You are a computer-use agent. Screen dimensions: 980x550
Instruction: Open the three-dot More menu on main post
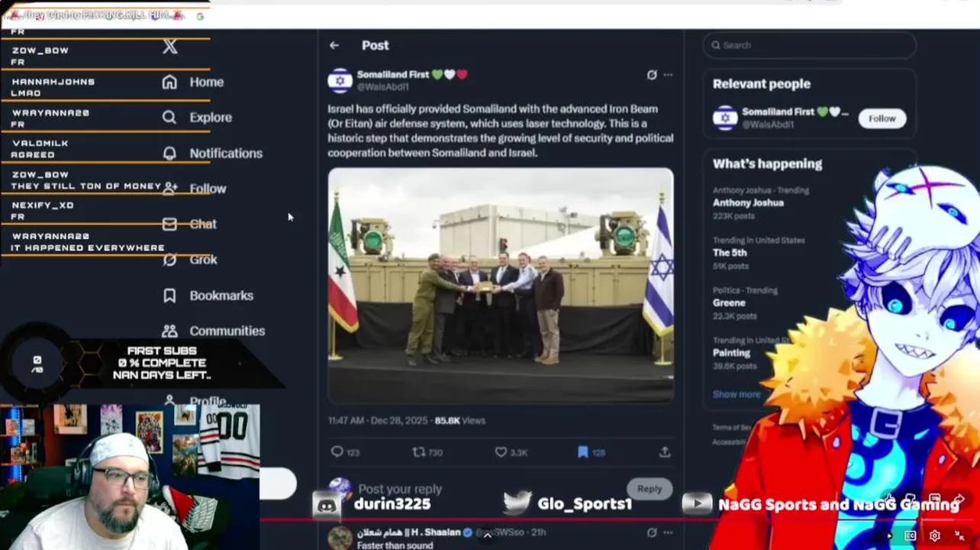tap(669, 75)
